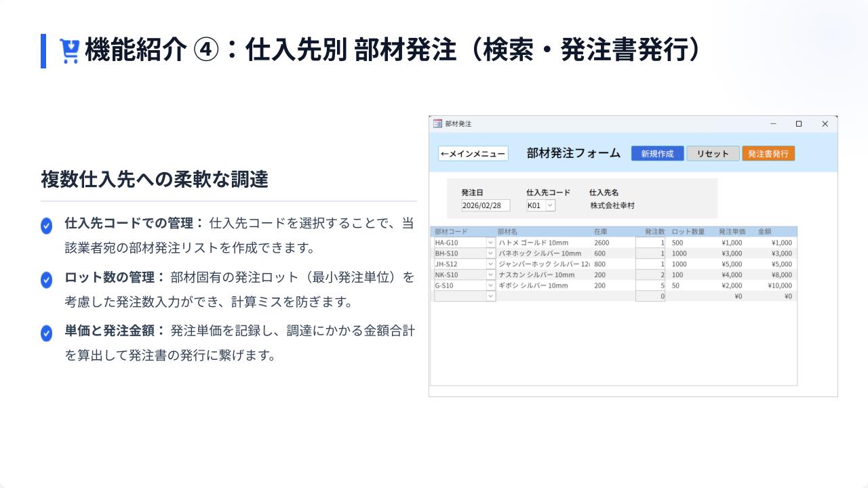868x488 pixels.
Task: Click the orange 発注書発行 button
Action: pos(768,154)
